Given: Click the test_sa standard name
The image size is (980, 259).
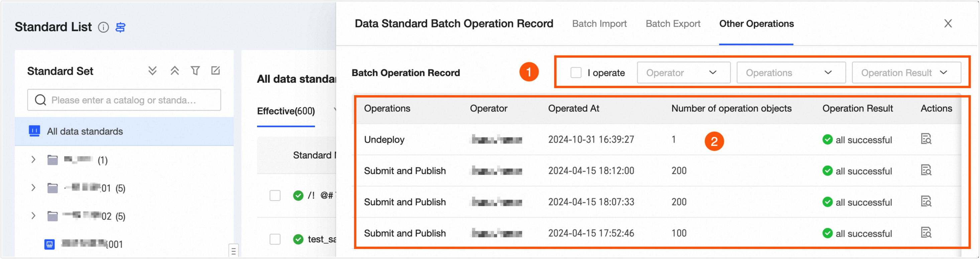Looking at the screenshot, I should [x=322, y=239].
